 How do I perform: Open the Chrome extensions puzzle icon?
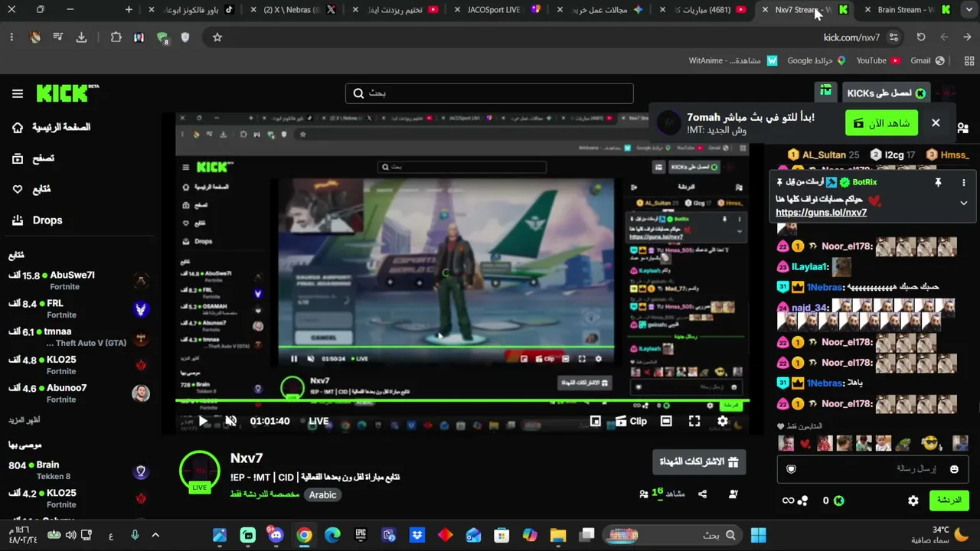click(x=116, y=37)
